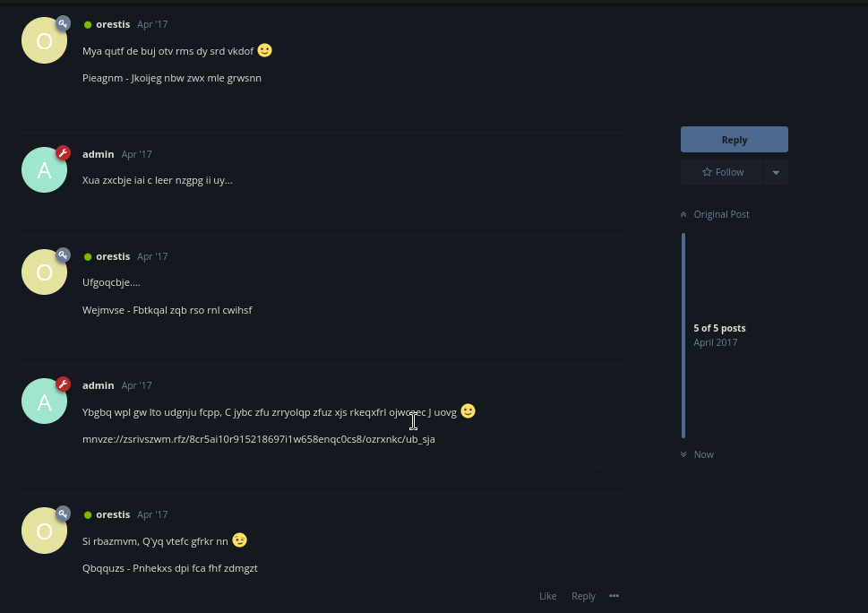This screenshot has width=868, height=613.
Task: Click the key badge on orestis's first avatar
Action: point(63,24)
